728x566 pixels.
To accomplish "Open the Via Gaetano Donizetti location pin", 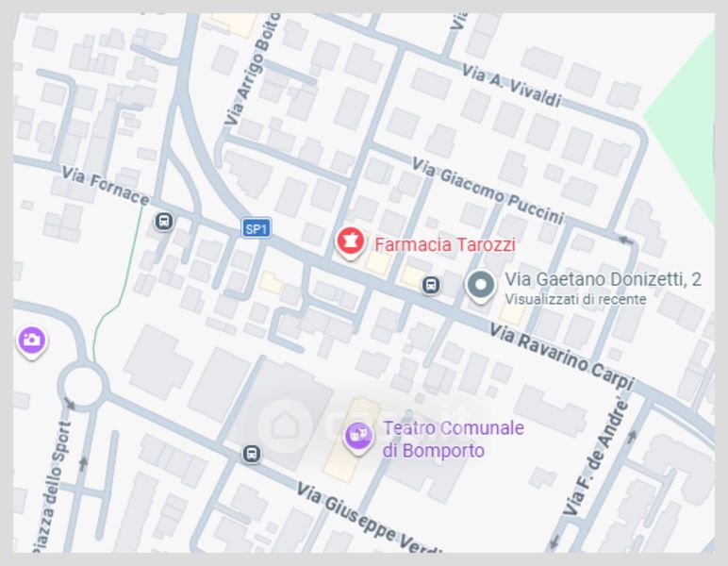I will pos(481,287).
